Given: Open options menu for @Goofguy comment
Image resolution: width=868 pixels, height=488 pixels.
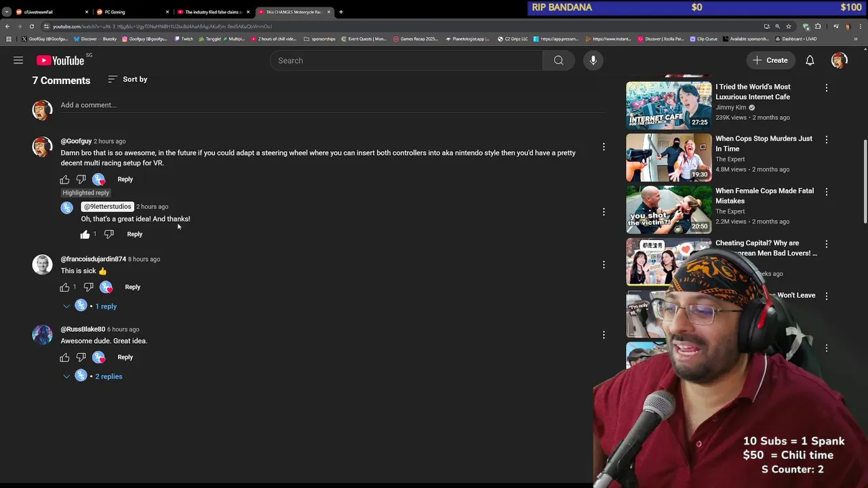Looking at the screenshot, I should click(604, 146).
